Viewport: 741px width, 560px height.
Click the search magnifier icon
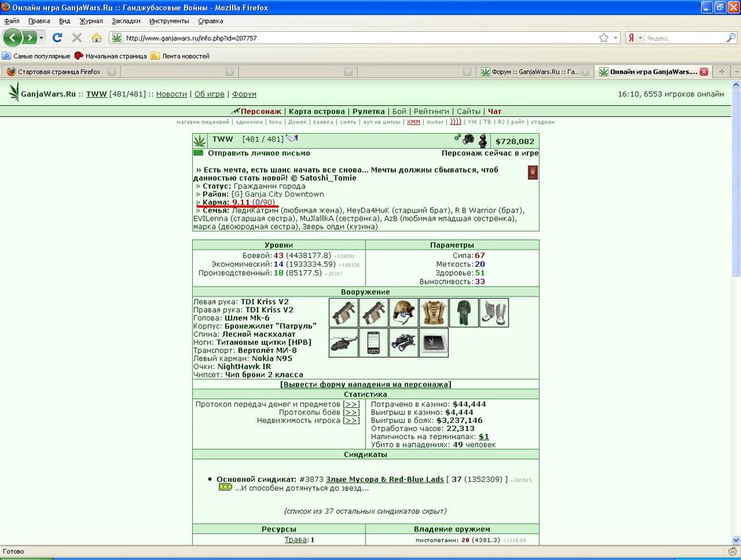(x=731, y=37)
